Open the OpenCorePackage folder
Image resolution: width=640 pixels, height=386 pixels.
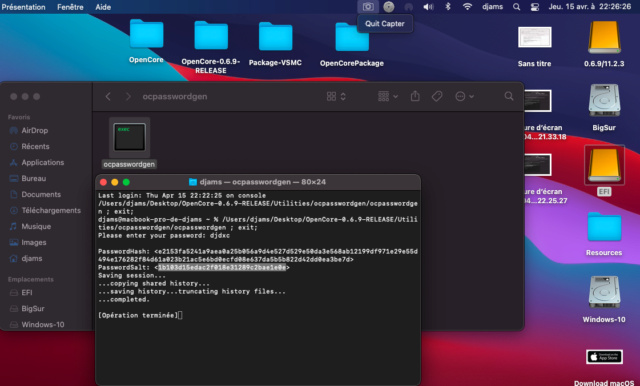(352, 38)
